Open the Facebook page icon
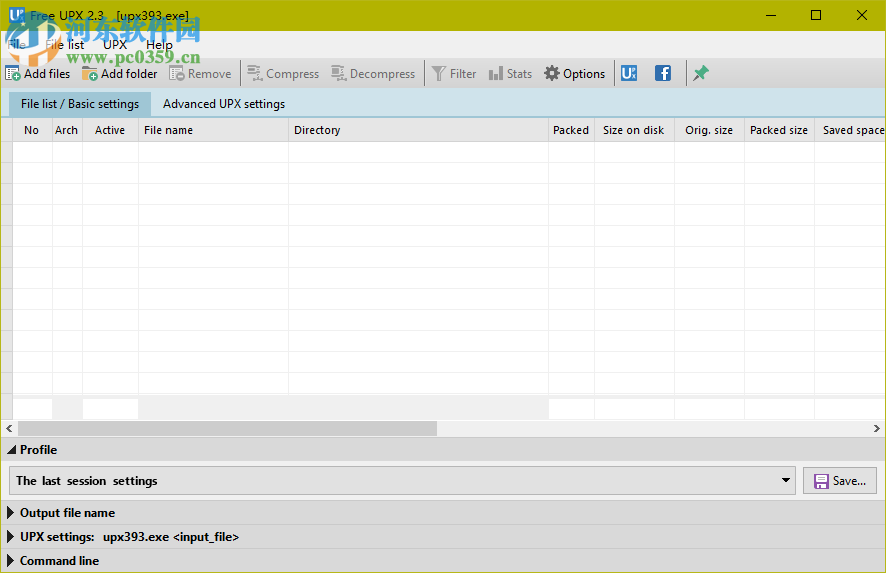Image resolution: width=886 pixels, height=573 pixels. tap(663, 73)
